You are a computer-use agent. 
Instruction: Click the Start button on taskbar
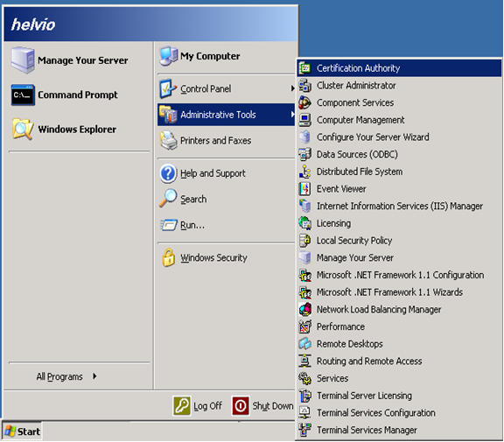tap(22, 431)
